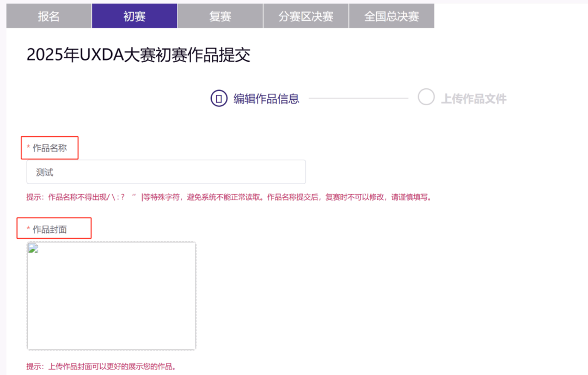
Task: Go to the 分赛区决赛 tab
Action: [305, 16]
